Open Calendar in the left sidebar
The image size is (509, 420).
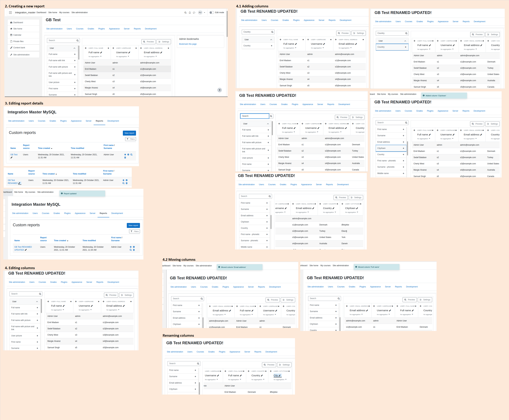pos(23,35)
